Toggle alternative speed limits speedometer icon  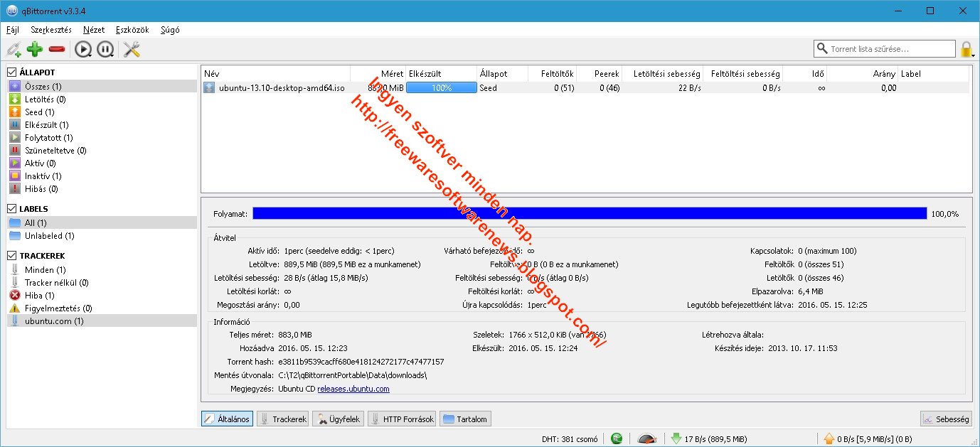646,438
